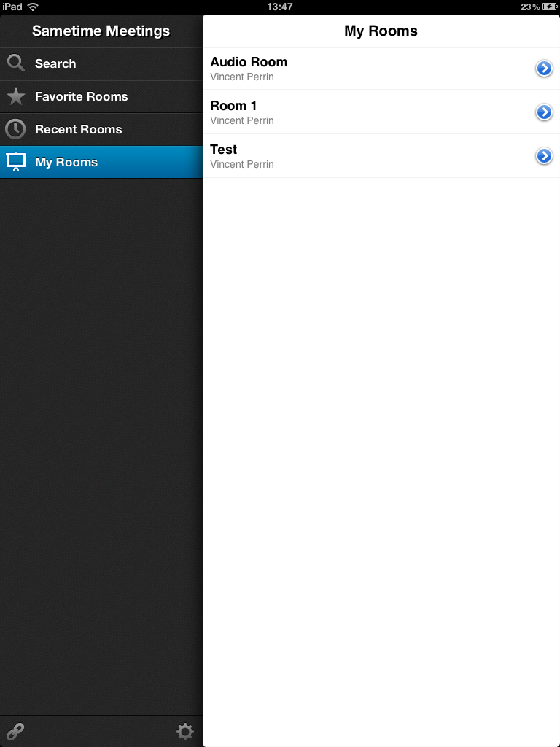Tap the Wi-Fi icon in status bar

[32, 7]
